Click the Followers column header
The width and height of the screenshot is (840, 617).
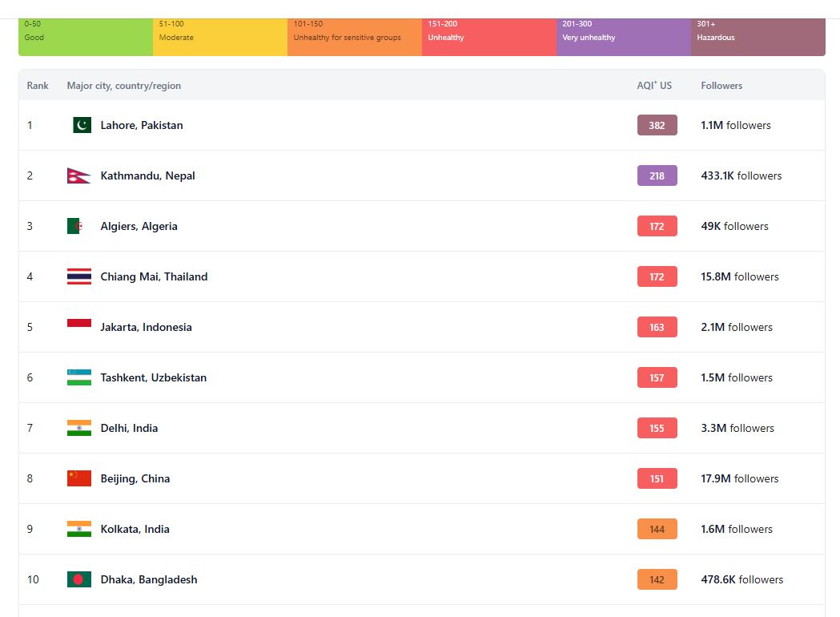[x=721, y=86]
